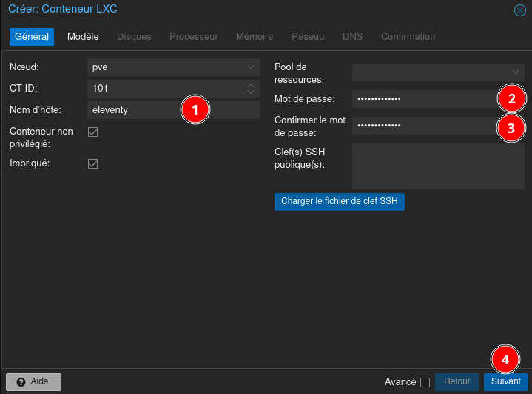Viewport: 532px width, 394px height.
Task: Select the Général tab
Action: click(32, 36)
